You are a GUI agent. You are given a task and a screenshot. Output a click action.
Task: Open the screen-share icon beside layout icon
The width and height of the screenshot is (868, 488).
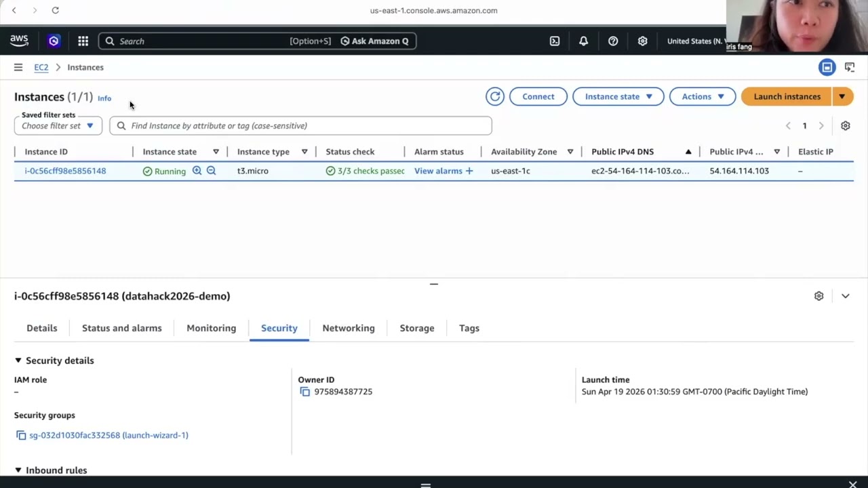[850, 67]
